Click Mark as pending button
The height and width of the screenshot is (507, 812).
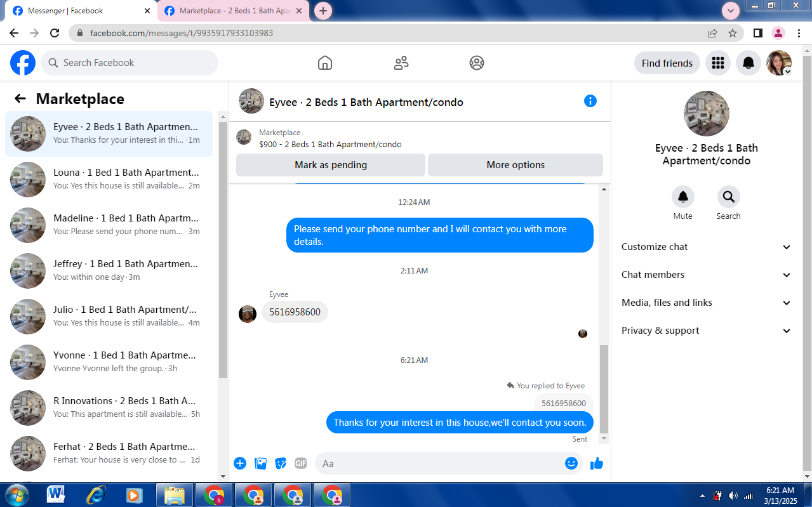(331, 165)
